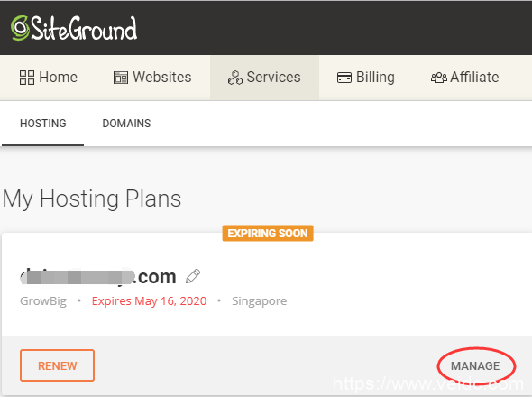Open the Home menu label

pos(59,77)
